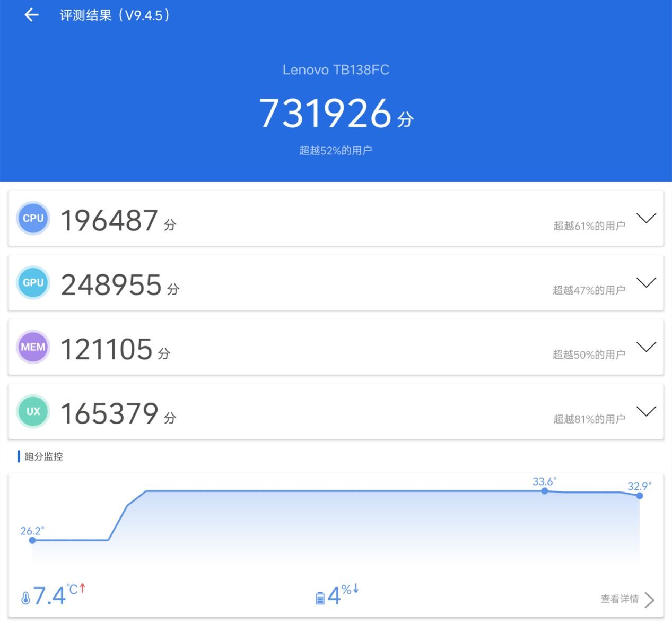Tap the CPU score badge icon
The image size is (672, 622).
coord(33,218)
